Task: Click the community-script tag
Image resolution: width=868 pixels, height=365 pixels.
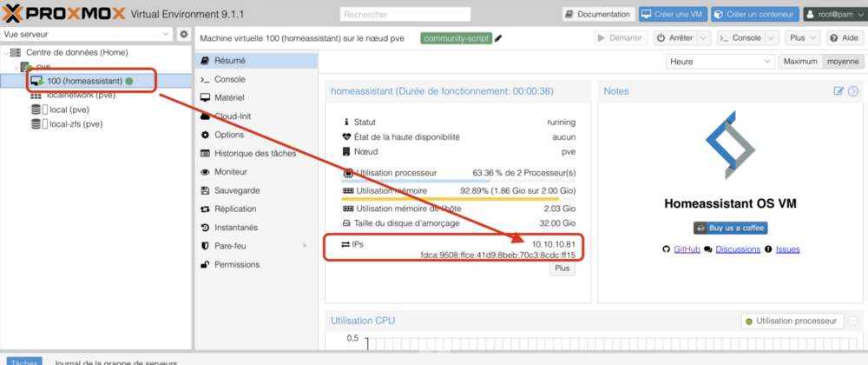Action: pos(457,39)
